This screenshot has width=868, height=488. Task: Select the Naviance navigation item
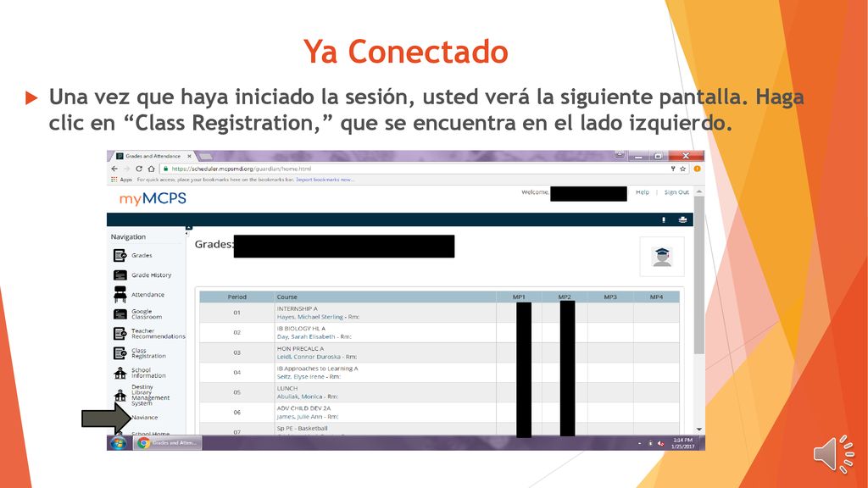coord(144,417)
